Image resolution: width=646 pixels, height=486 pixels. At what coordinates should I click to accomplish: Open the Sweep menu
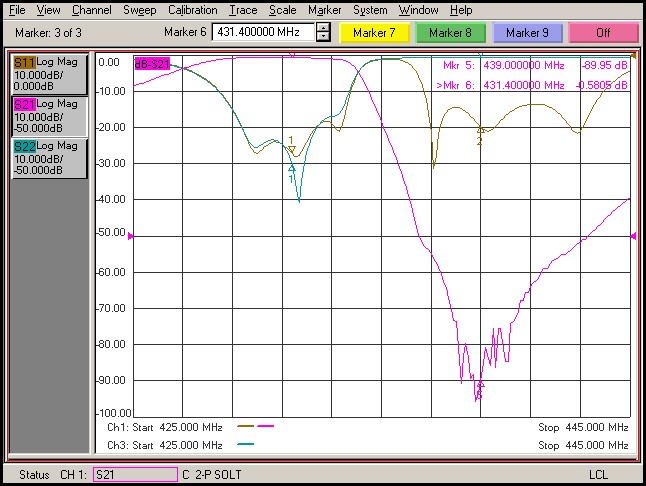coord(140,10)
